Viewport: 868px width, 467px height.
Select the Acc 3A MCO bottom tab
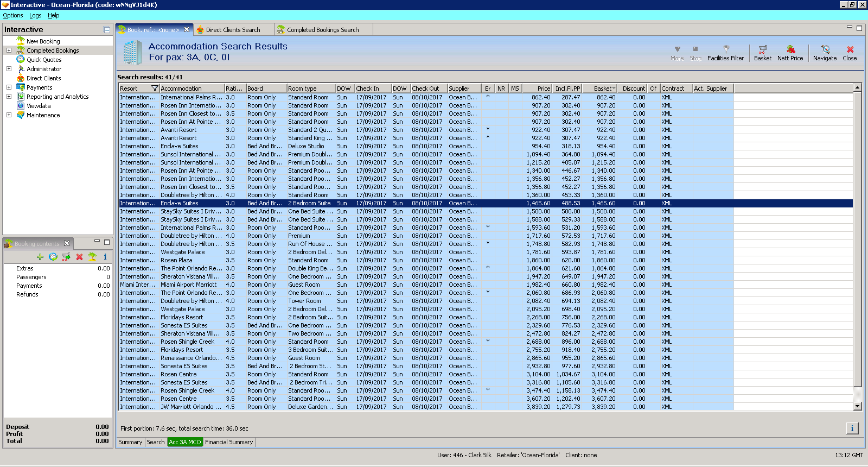185,442
